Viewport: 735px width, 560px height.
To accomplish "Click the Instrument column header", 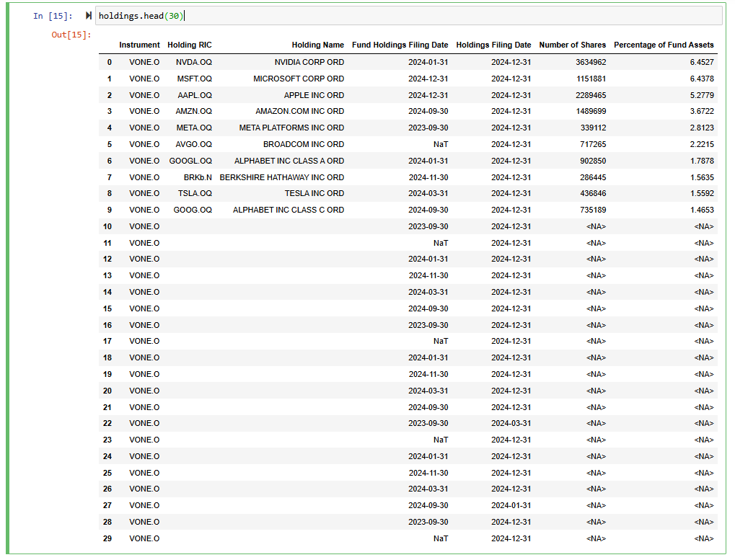I will 139,45.
